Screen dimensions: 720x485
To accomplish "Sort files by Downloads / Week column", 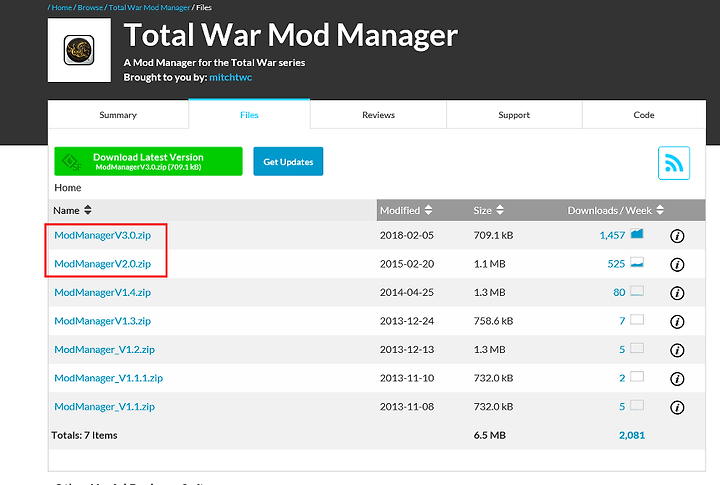I will click(x=616, y=210).
